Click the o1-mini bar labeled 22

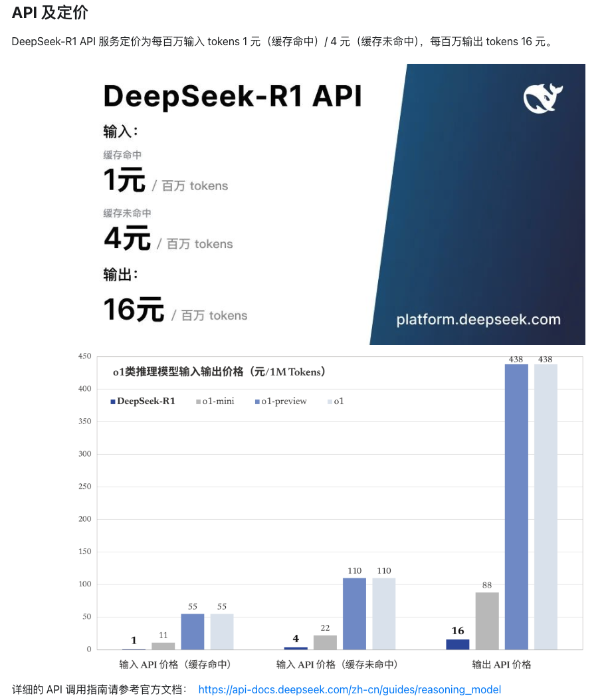[x=325, y=642]
